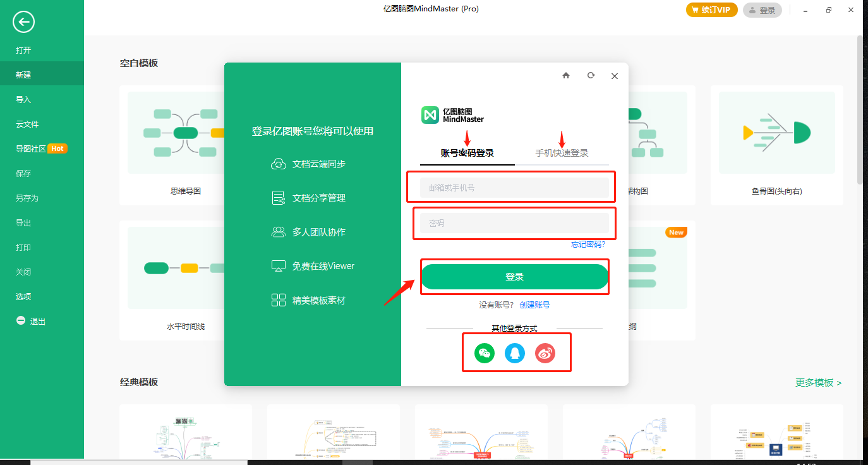This screenshot has height=465, width=868.
Task: Open the fourth classic template thumbnail
Action: [x=629, y=432]
